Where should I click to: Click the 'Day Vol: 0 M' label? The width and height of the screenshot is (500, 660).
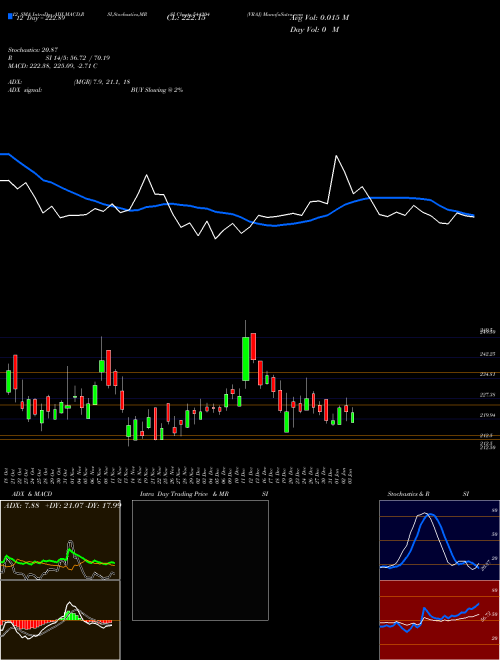[314, 30]
